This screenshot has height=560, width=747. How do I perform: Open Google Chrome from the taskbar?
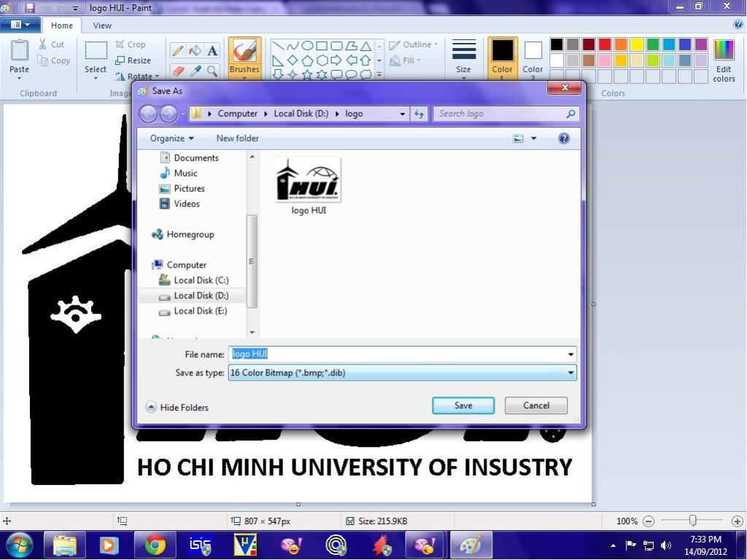(155, 545)
